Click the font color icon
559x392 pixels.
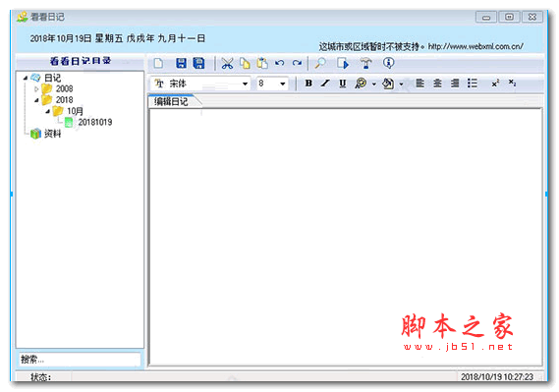click(361, 84)
